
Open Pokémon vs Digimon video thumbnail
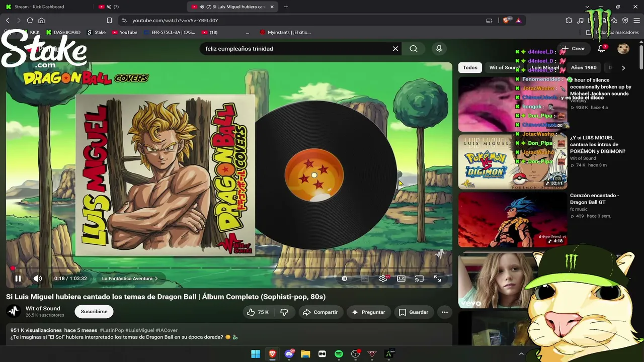(513, 161)
